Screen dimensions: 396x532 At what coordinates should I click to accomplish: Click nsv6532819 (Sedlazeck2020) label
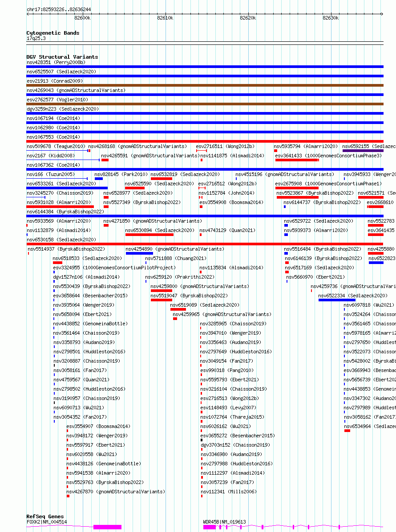coord(185,174)
